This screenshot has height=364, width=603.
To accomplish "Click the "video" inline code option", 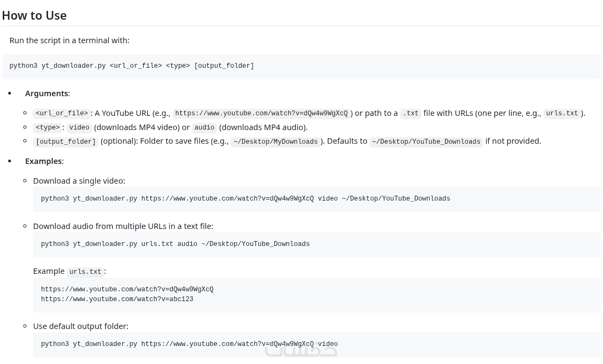I will (79, 128).
